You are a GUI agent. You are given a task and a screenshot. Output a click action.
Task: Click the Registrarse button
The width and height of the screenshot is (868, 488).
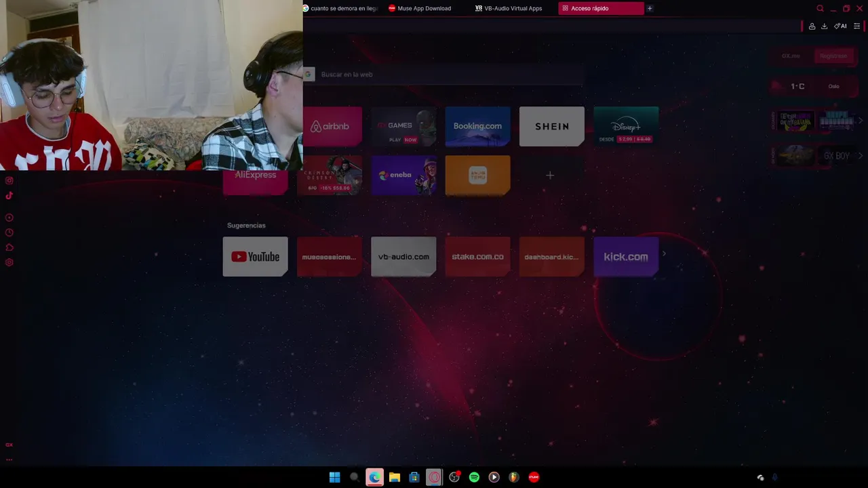[x=833, y=56]
